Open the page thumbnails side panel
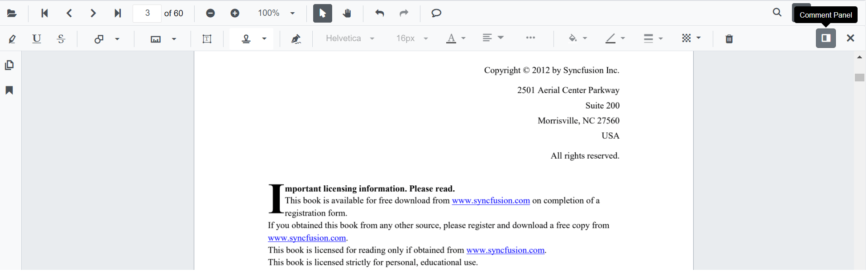This screenshot has height=278, width=868. [9, 65]
